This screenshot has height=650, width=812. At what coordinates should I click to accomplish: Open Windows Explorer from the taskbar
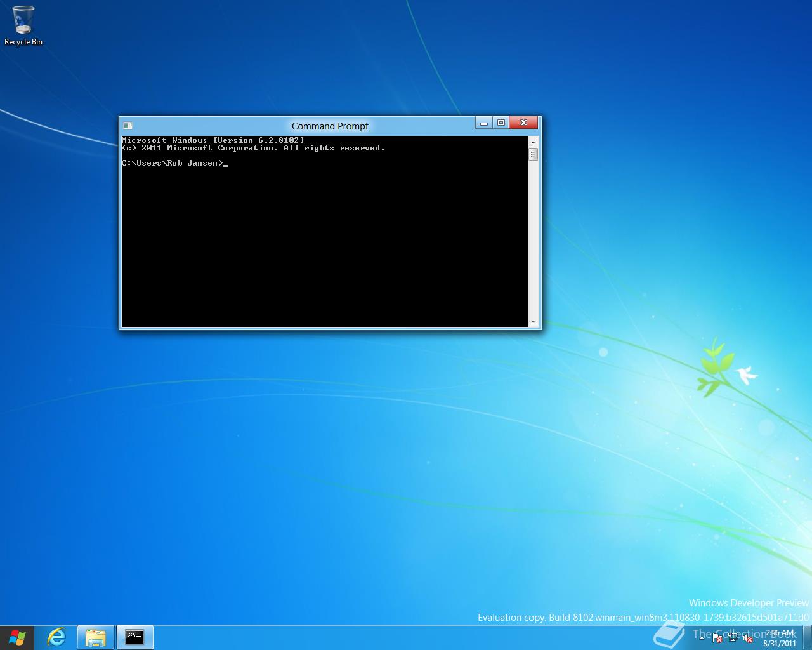[x=96, y=637]
